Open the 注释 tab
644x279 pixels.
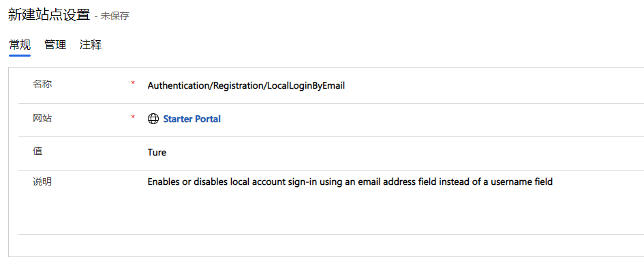click(x=91, y=45)
